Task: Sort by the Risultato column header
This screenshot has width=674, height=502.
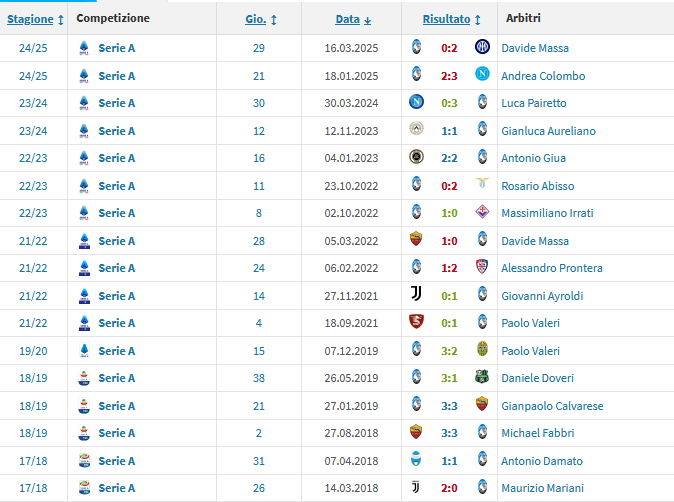Action: pyautogui.click(x=446, y=19)
